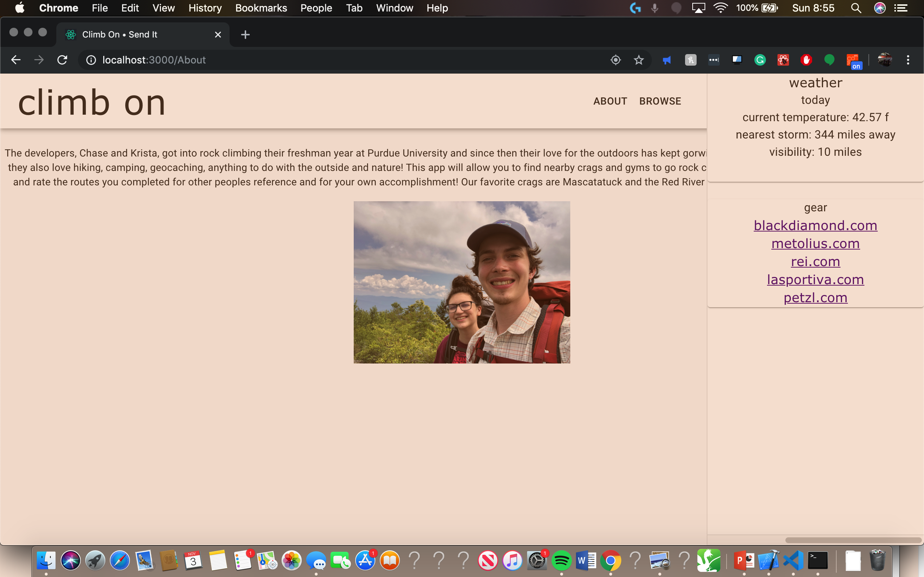Click the back navigation arrow

pos(16,60)
